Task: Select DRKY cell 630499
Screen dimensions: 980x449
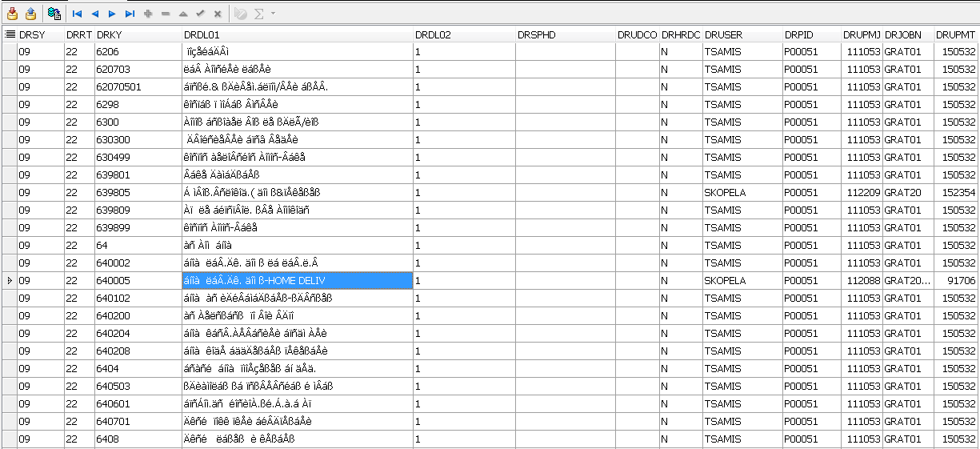Action: [138, 158]
